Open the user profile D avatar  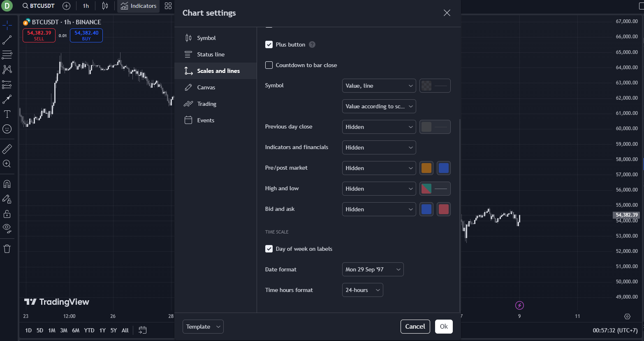(7, 6)
